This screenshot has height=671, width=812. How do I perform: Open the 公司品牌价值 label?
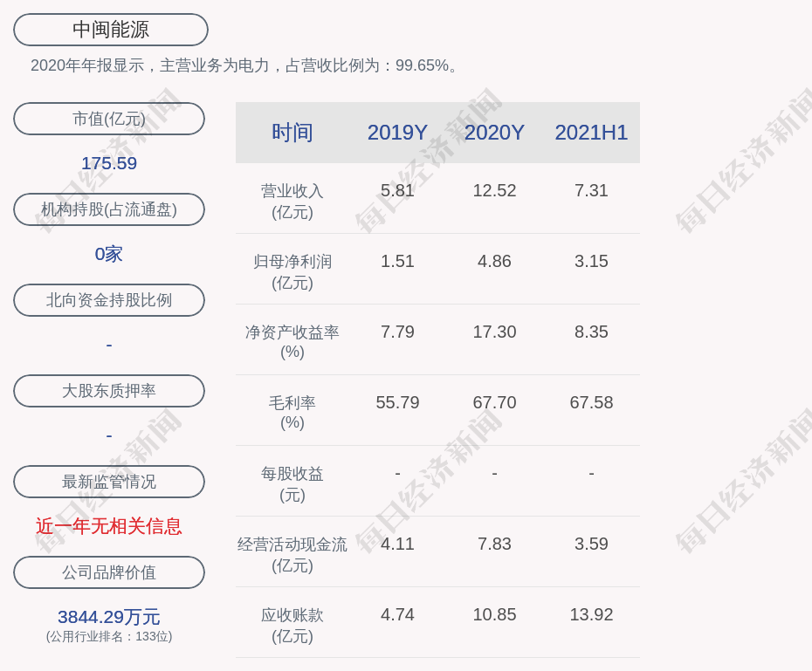[109, 572]
